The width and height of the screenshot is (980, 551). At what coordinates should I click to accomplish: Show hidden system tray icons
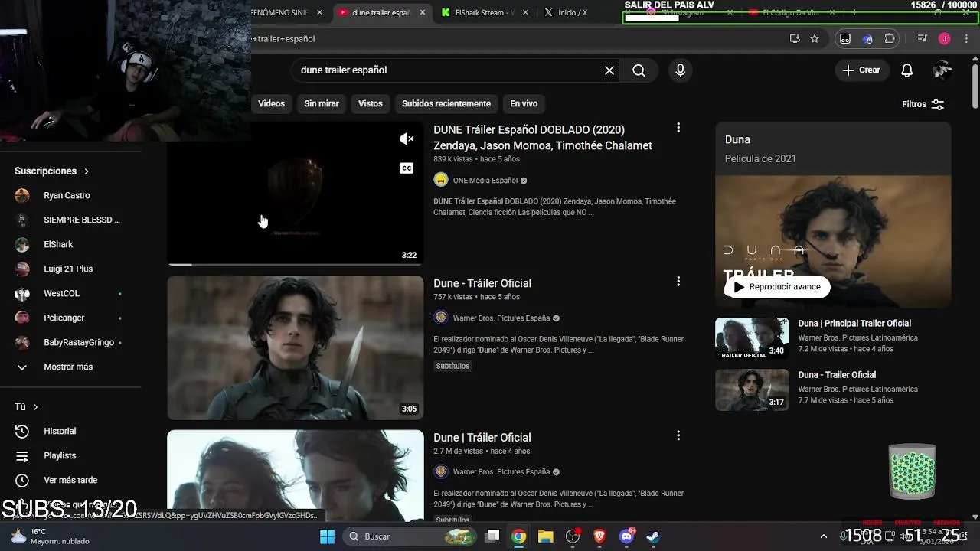[x=824, y=536]
